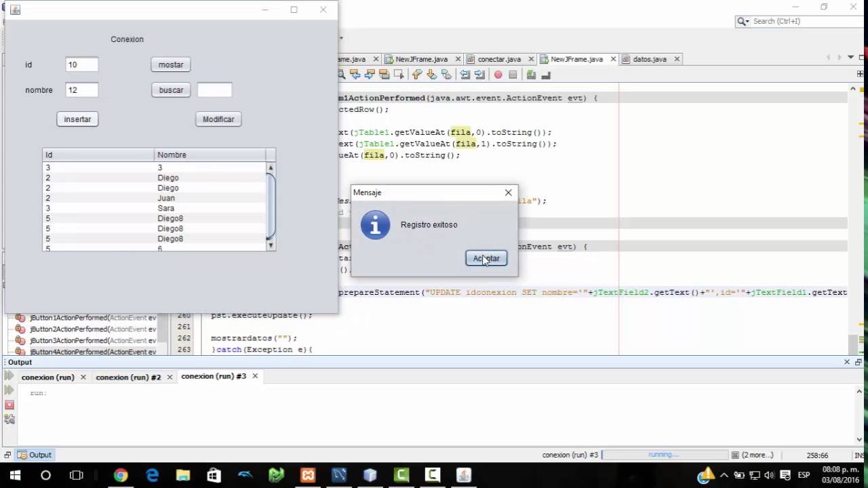Click the table scrollbar up arrow
The width and height of the screenshot is (868, 488).
pos(271,167)
